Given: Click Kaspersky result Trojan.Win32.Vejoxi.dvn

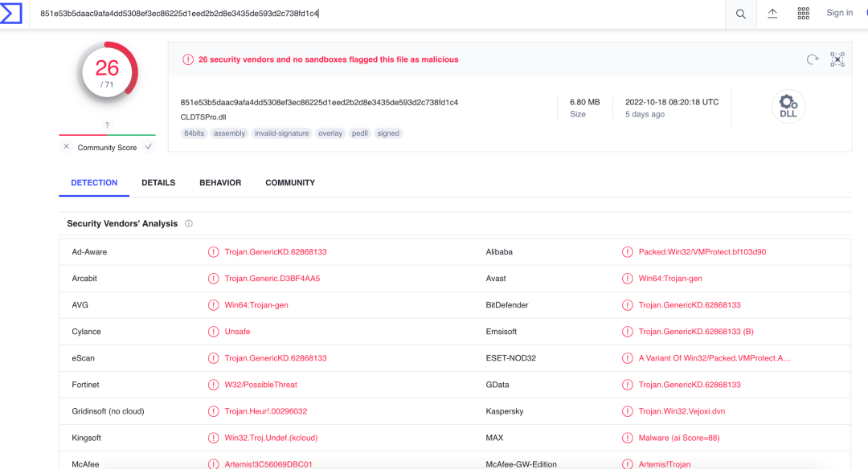Looking at the screenshot, I should coord(682,411).
